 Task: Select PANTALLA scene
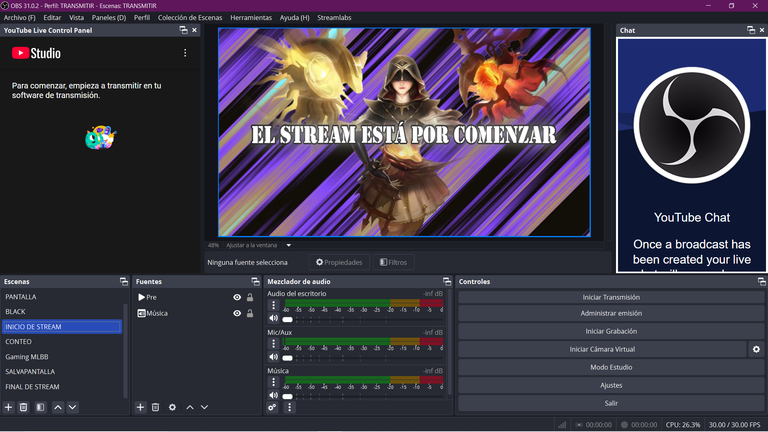pos(62,297)
